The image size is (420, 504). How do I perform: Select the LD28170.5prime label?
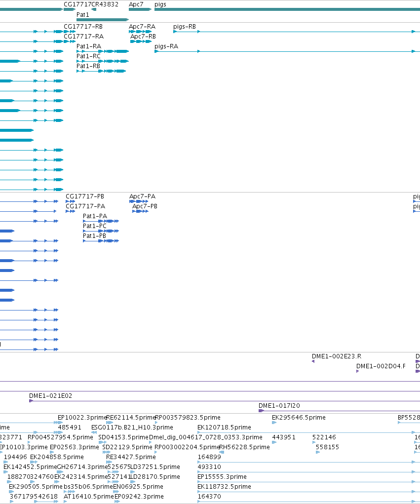pos(155,477)
